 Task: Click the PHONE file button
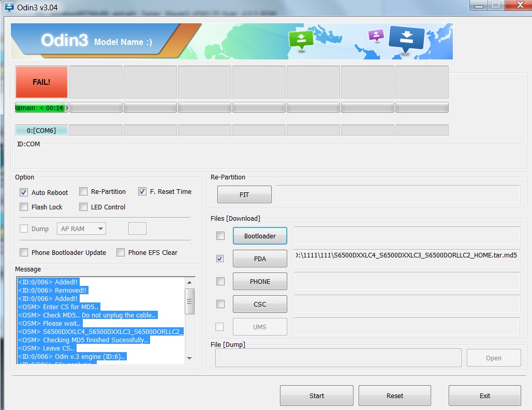coord(260,281)
